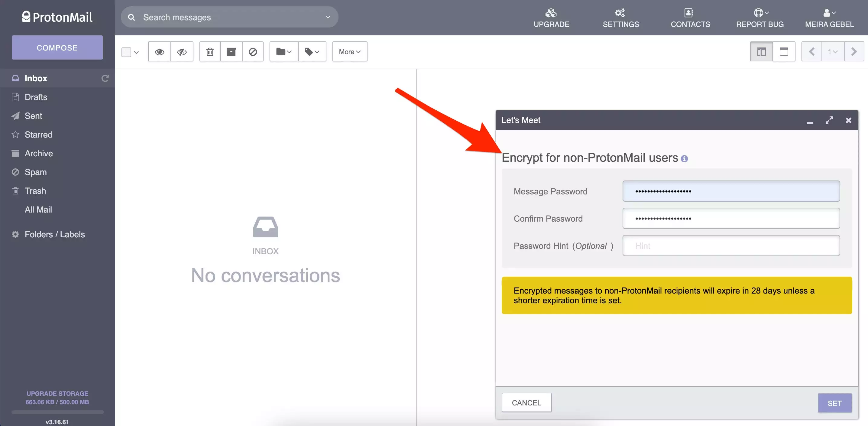Switch to column layout view
868x426 pixels.
point(762,52)
